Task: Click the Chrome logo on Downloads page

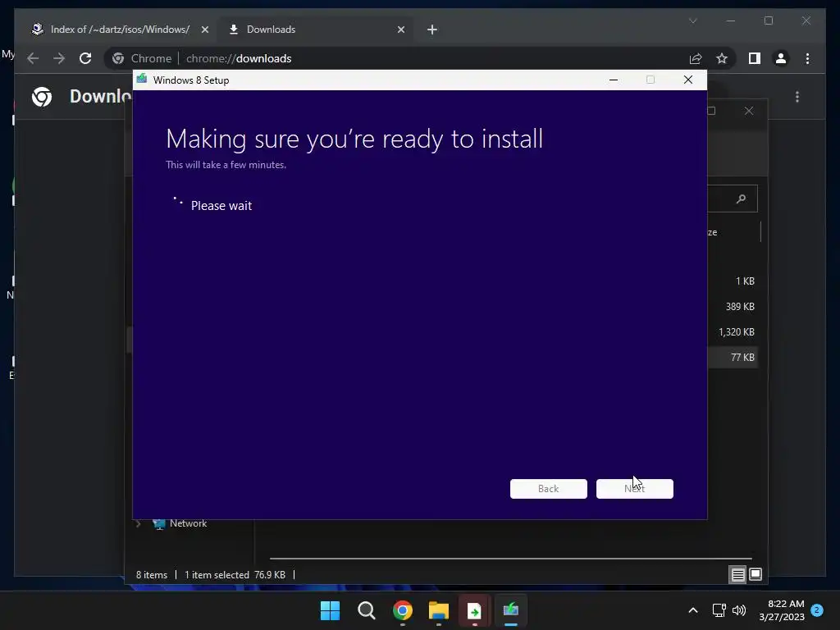Action: pyautogui.click(x=42, y=97)
